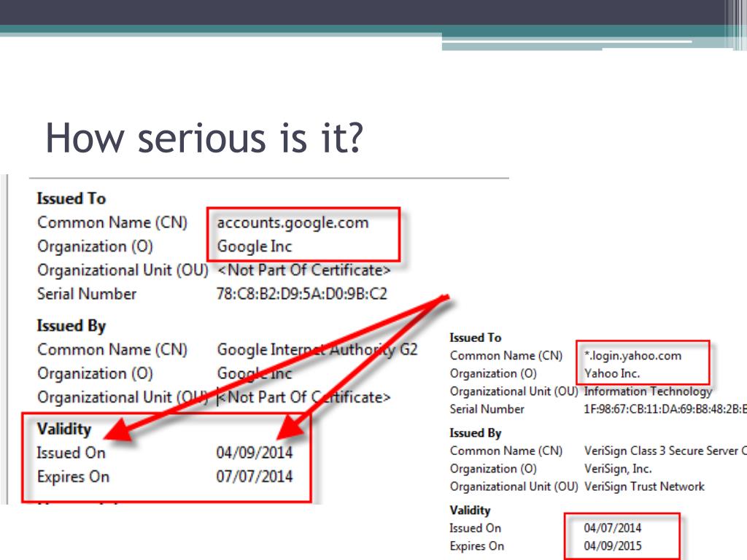Click the Issued On label beside 04/07/2014
Image resolution: width=747 pixels, height=560 pixels.
(x=475, y=528)
